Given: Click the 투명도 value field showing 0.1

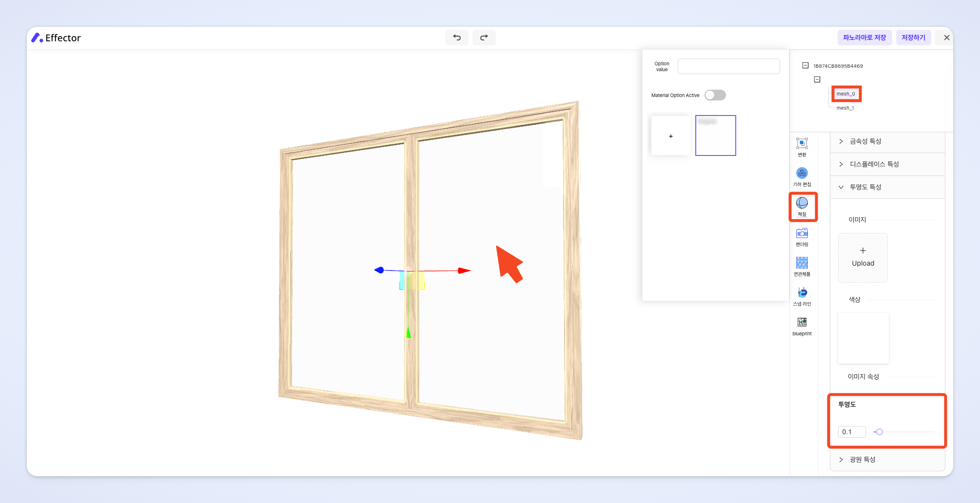Looking at the screenshot, I should [x=852, y=432].
